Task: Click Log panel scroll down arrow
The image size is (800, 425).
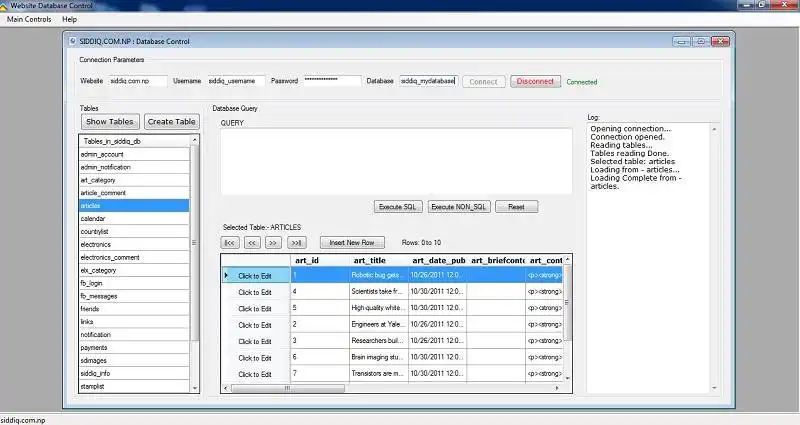Action: [714, 388]
